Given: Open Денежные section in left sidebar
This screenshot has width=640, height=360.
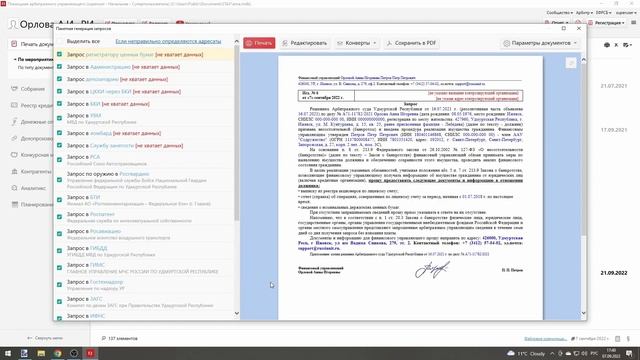Looking at the screenshot, I should (32, 122).
